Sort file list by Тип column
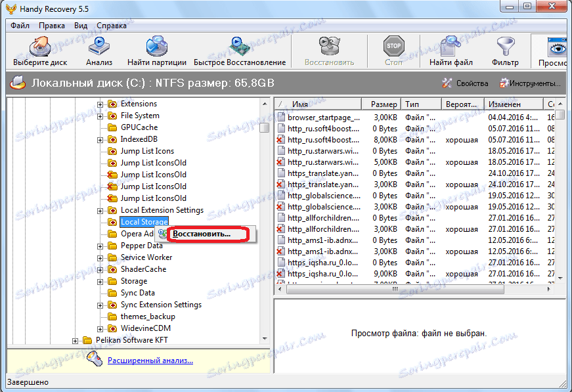572x392 pixels. tap(422, 104)
